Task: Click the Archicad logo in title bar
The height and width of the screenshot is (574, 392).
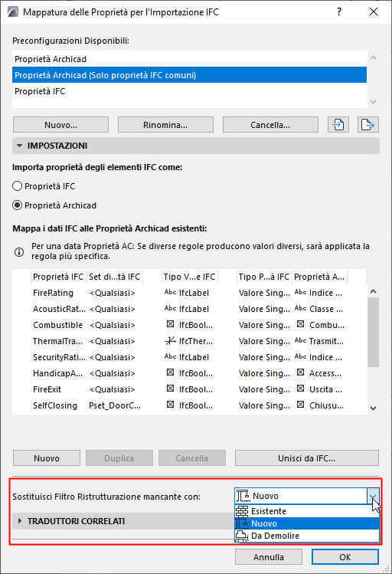Action: pyautogui.click(x=13, y=12)
